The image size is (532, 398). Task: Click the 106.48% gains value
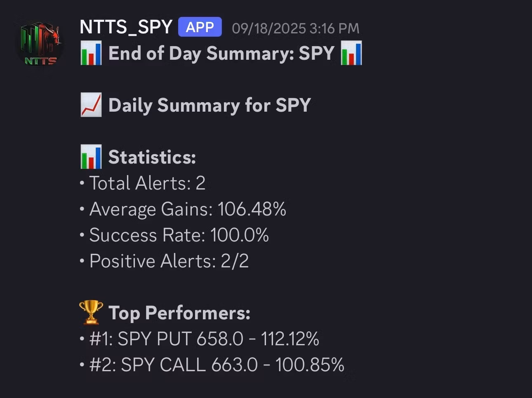tap(252, 209)
